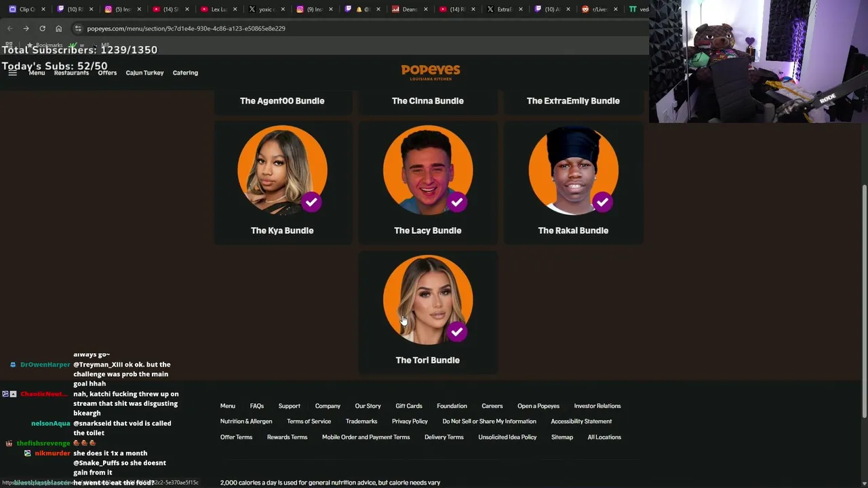Select The Tori Bundle photo
Viewport: 868px width, 488px height.
pyautogui.click(x=428, y=300)
